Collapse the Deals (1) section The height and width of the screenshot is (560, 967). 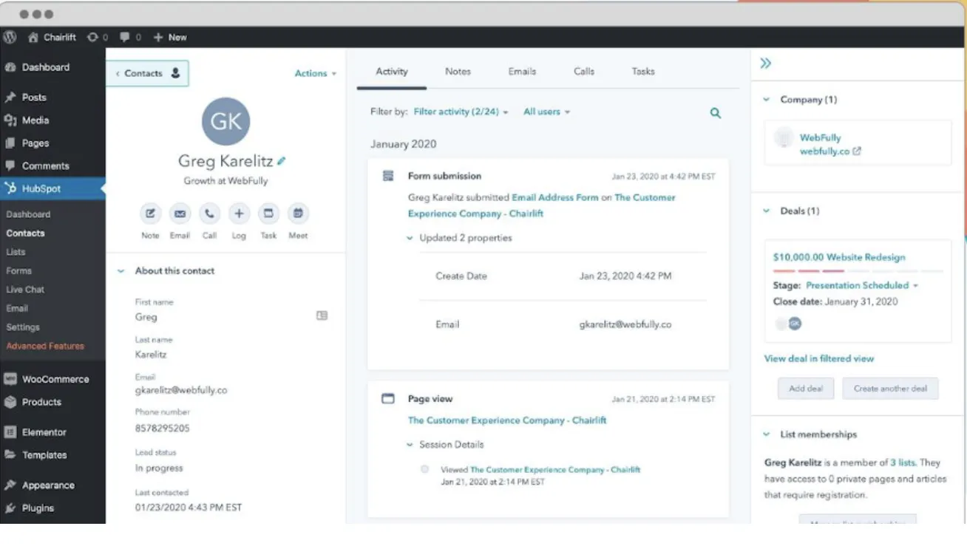coord(767,211)
